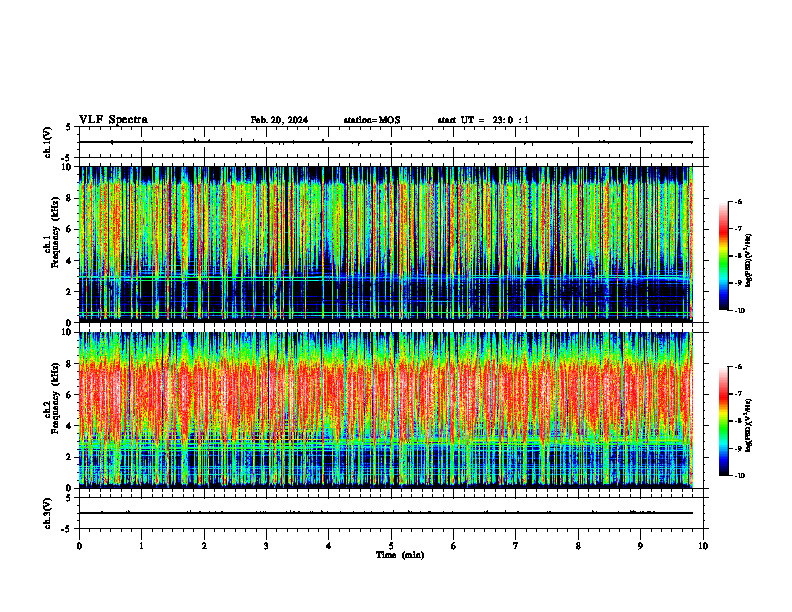This screenshot has height=612, width=792.
Task: Click inside the ch.2 spectrogram panel
Action: click(386, 410)
